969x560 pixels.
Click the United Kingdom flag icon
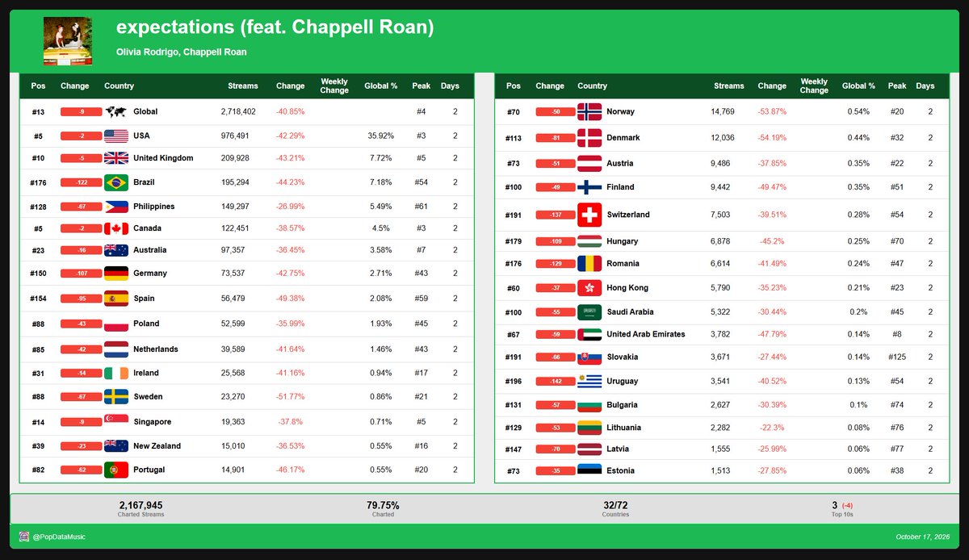point(116,158)
